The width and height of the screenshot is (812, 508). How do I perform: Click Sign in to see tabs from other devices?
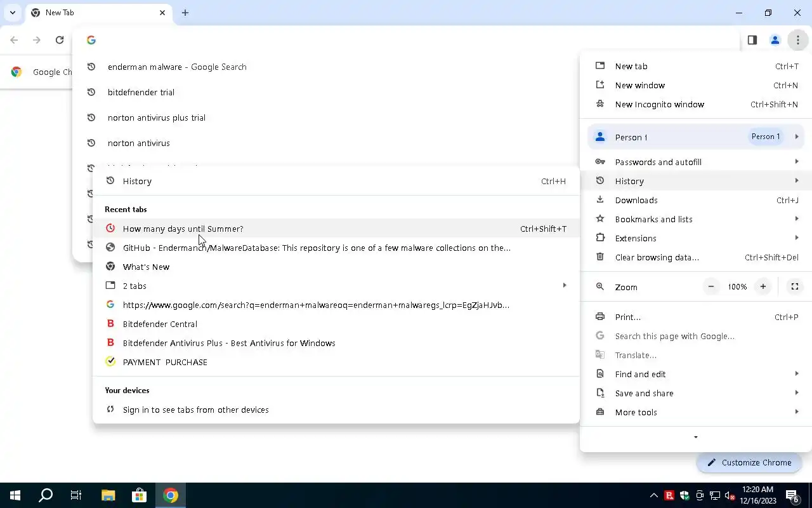pyautogui.click(x=336, y=410)
